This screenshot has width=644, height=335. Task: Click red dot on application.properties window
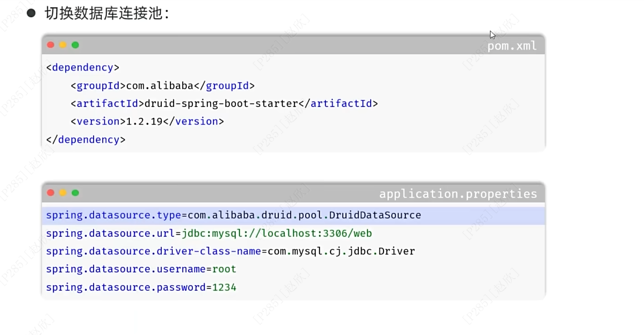[x=51, y=193]
